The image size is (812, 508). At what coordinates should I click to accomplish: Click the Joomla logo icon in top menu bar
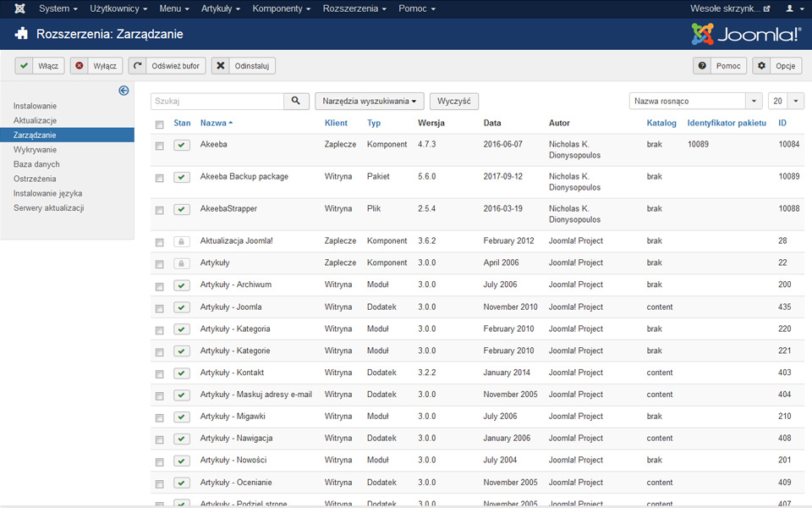click(x=19, y=8)
